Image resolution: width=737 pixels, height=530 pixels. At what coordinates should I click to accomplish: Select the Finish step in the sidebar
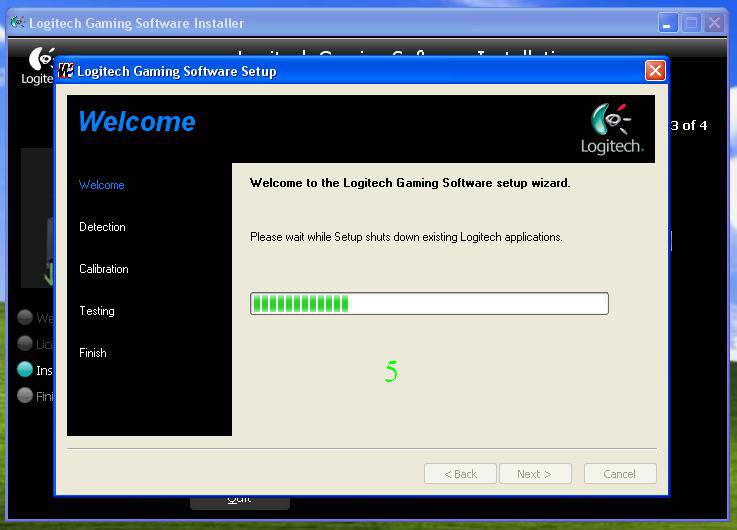(x=93, y=353)
